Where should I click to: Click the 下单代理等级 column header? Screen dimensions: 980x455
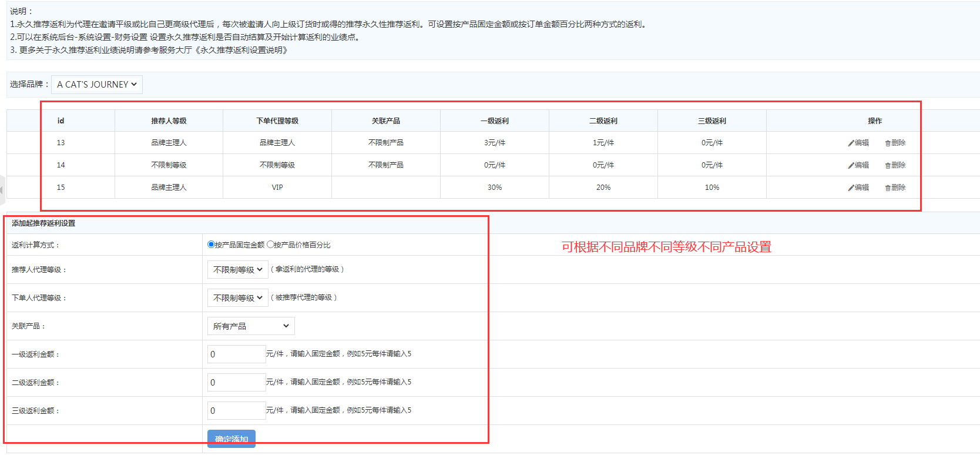pos(277,121)
